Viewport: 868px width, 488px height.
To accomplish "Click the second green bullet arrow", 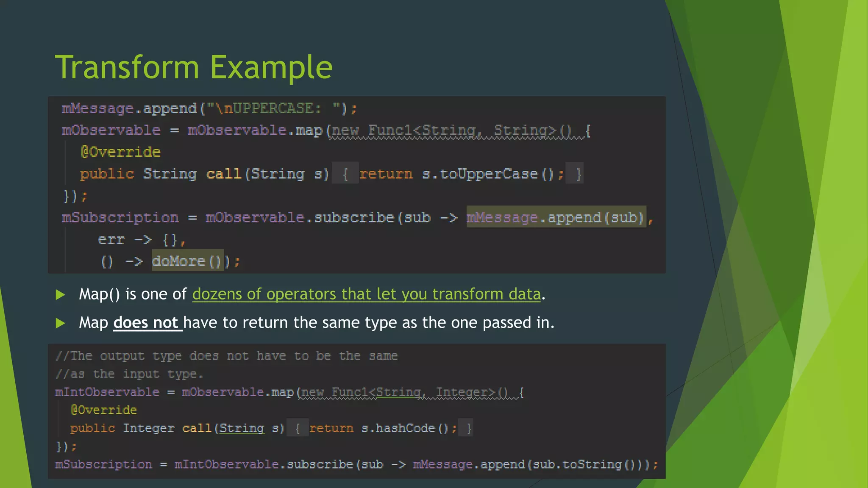I will (60, 323).
